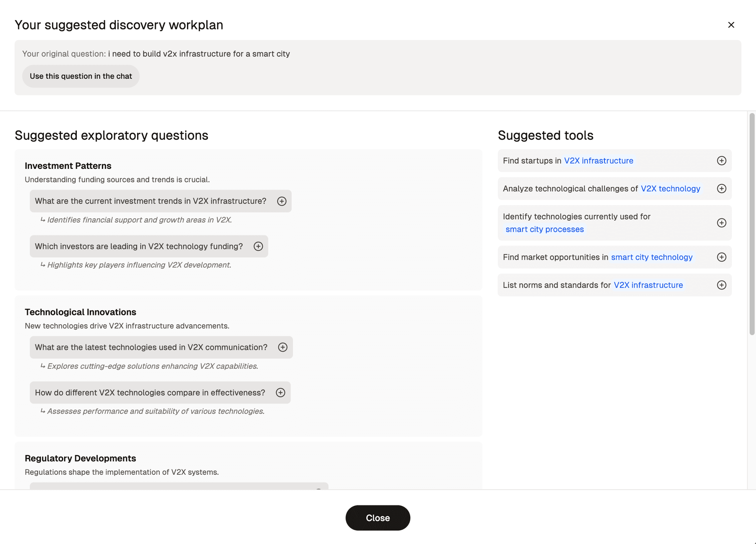The width and height of the screenshot is (756, 544).
Task: Click 'Explores cutting-edge solutions' note
Action: click(153, 366)
